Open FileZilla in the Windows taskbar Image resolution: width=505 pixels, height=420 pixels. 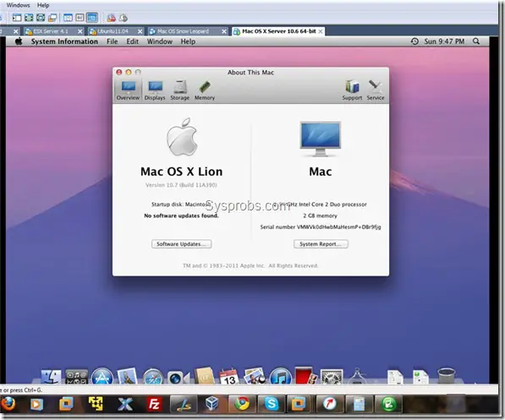(x=154, y=404)
